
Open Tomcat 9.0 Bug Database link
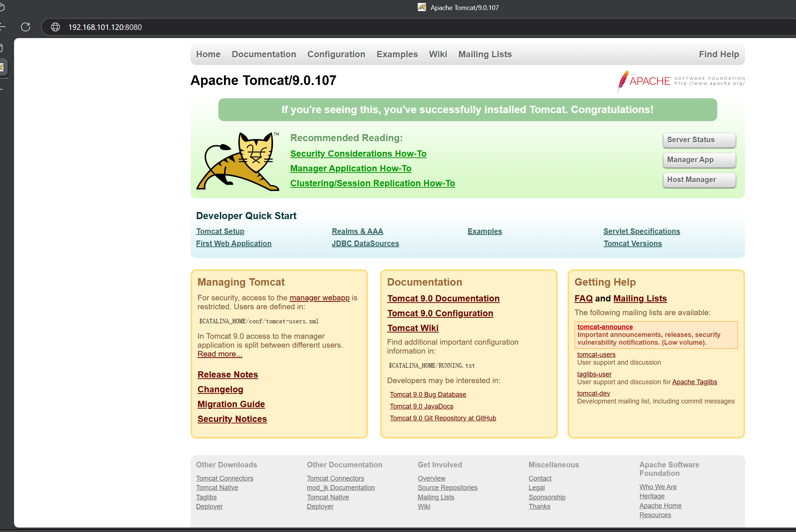(x=428, y=395)
